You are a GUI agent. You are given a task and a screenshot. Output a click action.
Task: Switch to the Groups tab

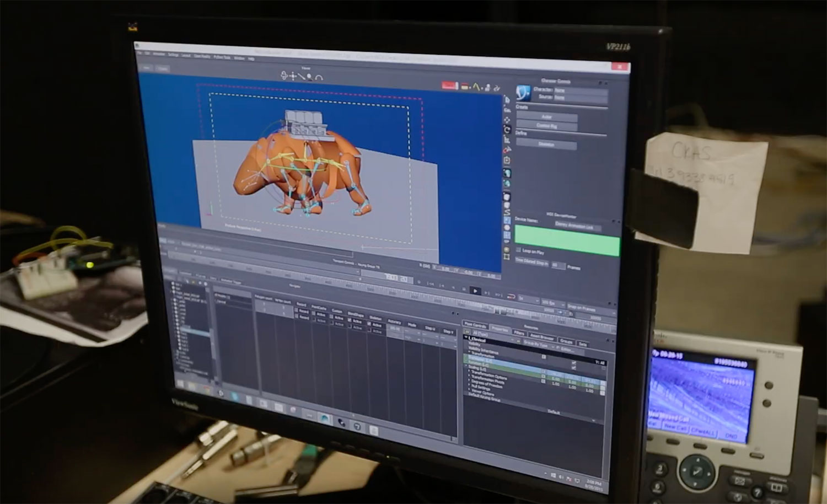(x=566, y=341)
